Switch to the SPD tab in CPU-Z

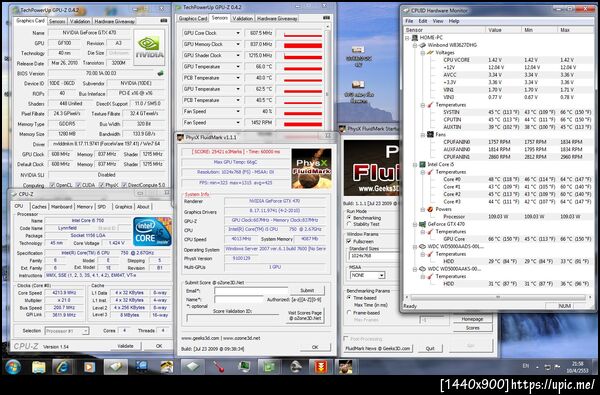[x=102, y=207]
